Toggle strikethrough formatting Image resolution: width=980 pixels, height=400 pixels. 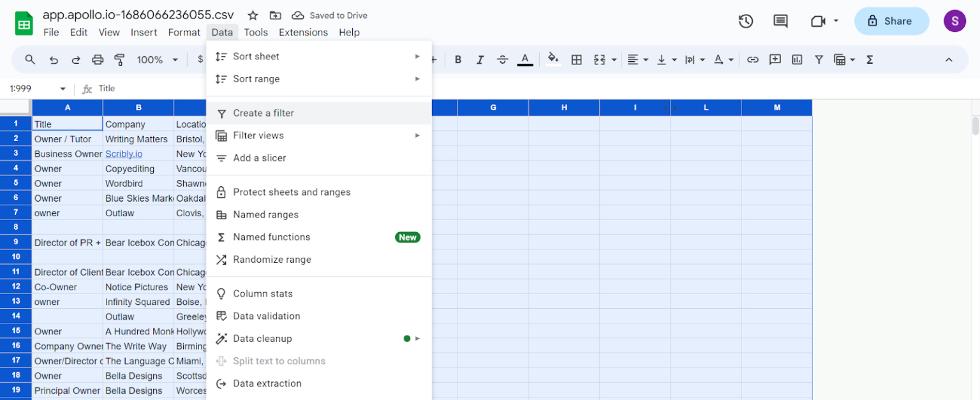[502, 59]
